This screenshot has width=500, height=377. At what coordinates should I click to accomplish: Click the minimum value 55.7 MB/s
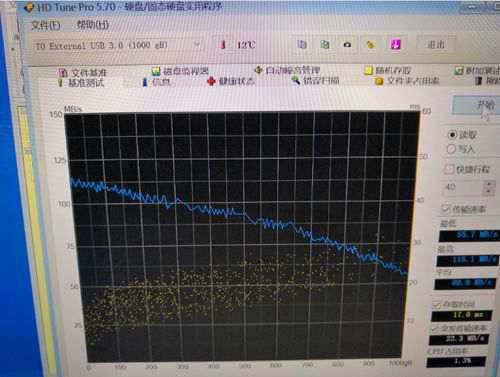click(x=469, y=235)
